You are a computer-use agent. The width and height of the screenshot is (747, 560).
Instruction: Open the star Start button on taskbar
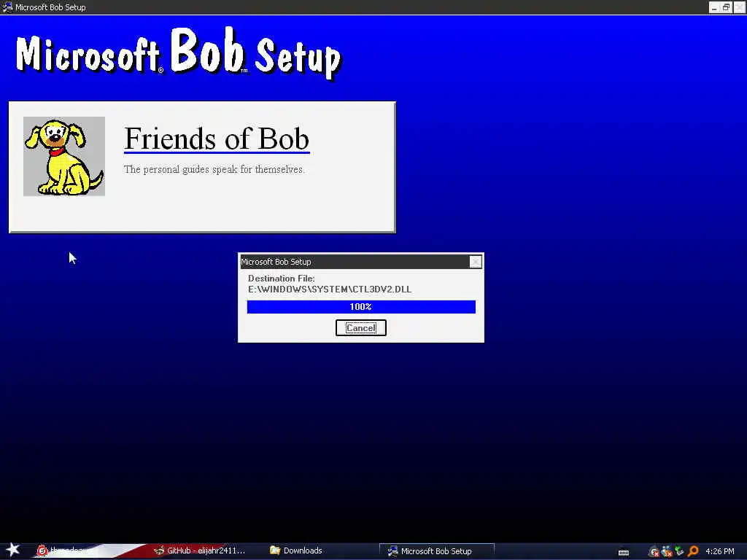pyautogui.click(x=12, y=550)
